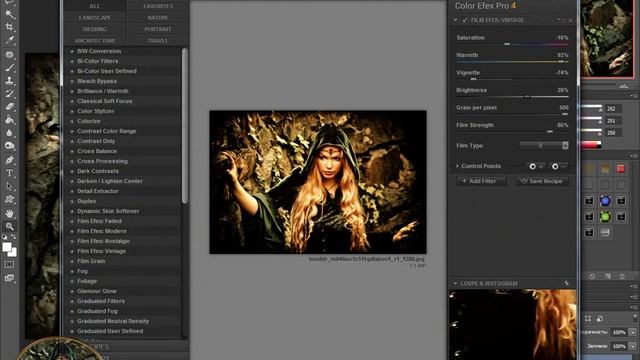Select the Brush tool
This screenshot has height=360, width=640.
[x=9, y=67]
